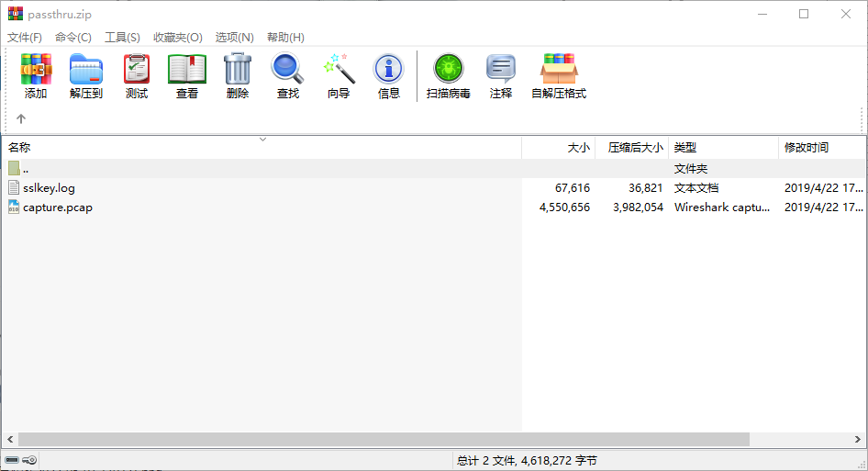
Task: Open the 文件(F) menu
Action: (x=25, y=37)
